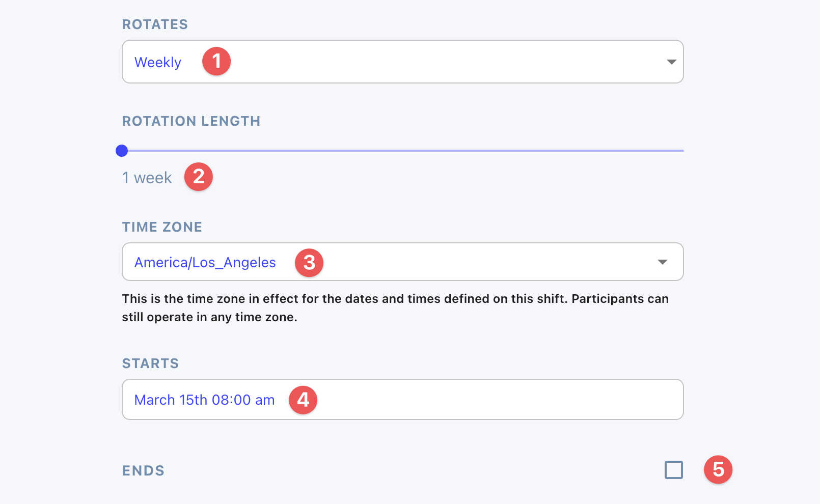This screenshot has height=504, width=820.
Task: Click the middle of rotation length track
Action: 402,151
